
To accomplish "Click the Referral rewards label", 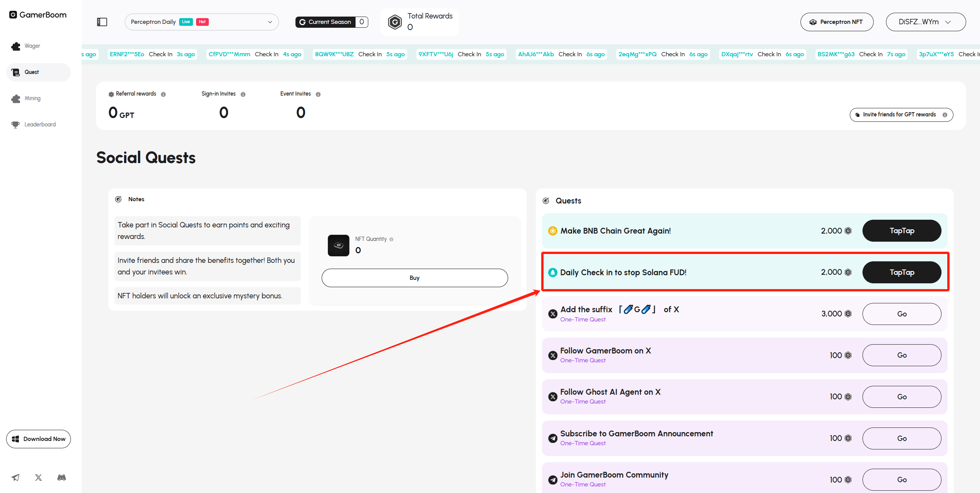I will point(136,94).
